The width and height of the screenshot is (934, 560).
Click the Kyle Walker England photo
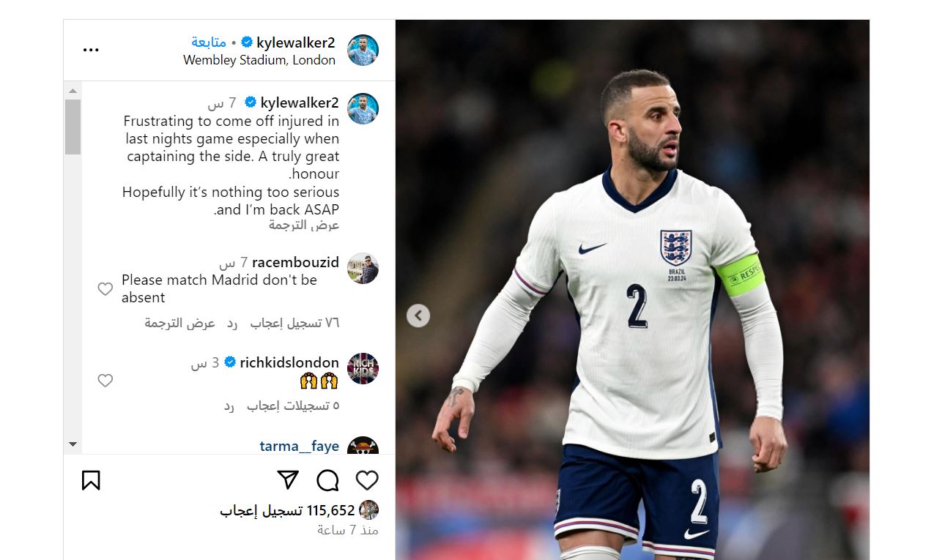[x=632, y=290]
